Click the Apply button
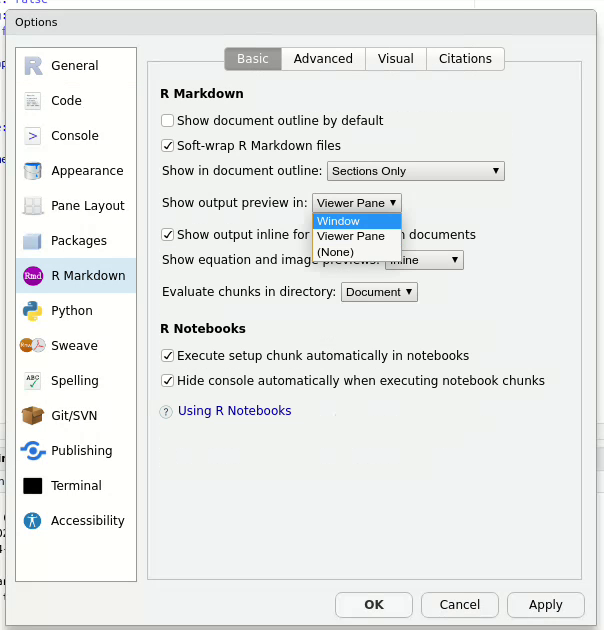This screenshot has width=604, height=630. [545, 605]
